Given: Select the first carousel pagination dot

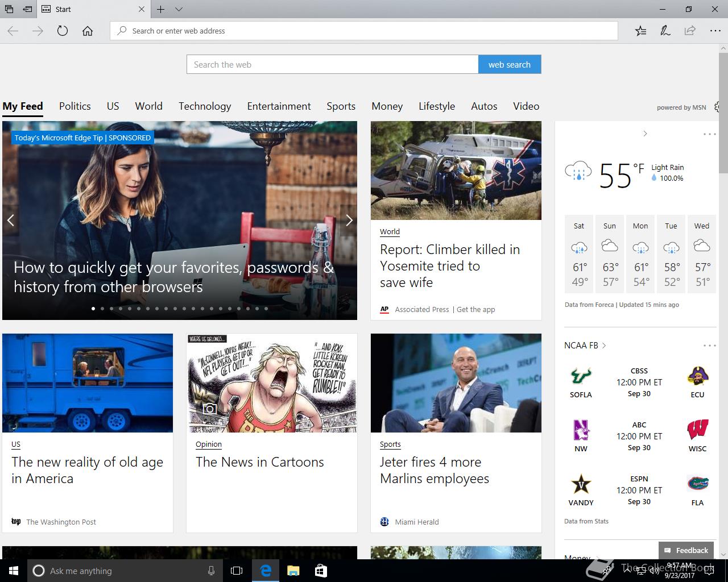Looking at the screenshot, I should click(93, 309).
